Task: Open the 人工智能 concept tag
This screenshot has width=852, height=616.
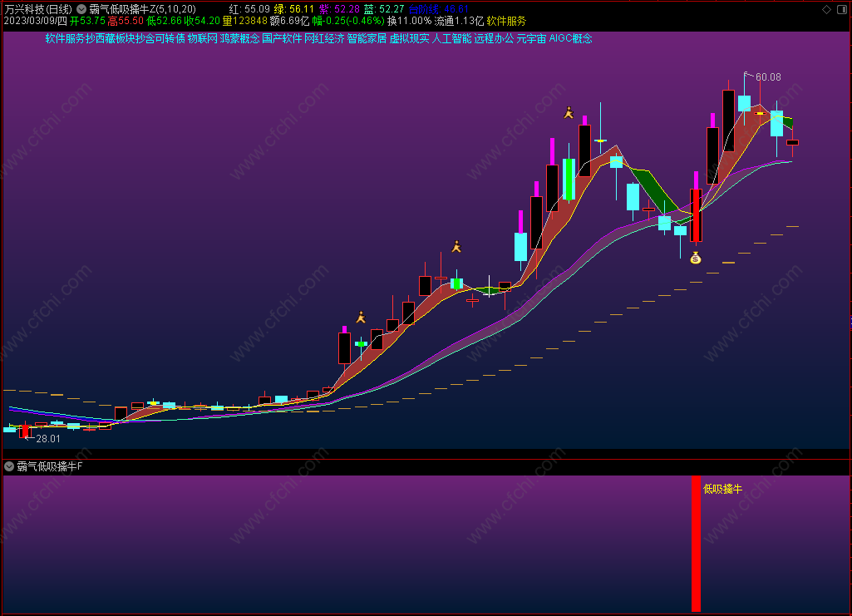Action: [451, 38]
